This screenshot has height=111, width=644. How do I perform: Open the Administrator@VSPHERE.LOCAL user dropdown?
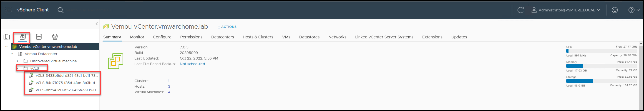[x=566, y=10]
